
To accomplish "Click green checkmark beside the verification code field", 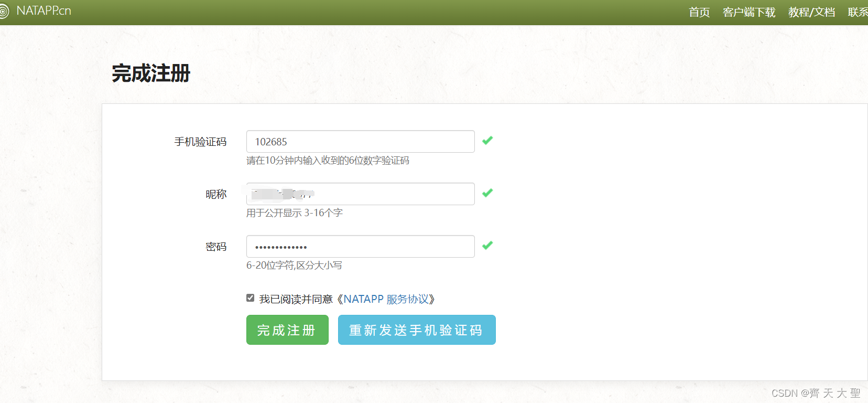I will [x=487, y=141].
